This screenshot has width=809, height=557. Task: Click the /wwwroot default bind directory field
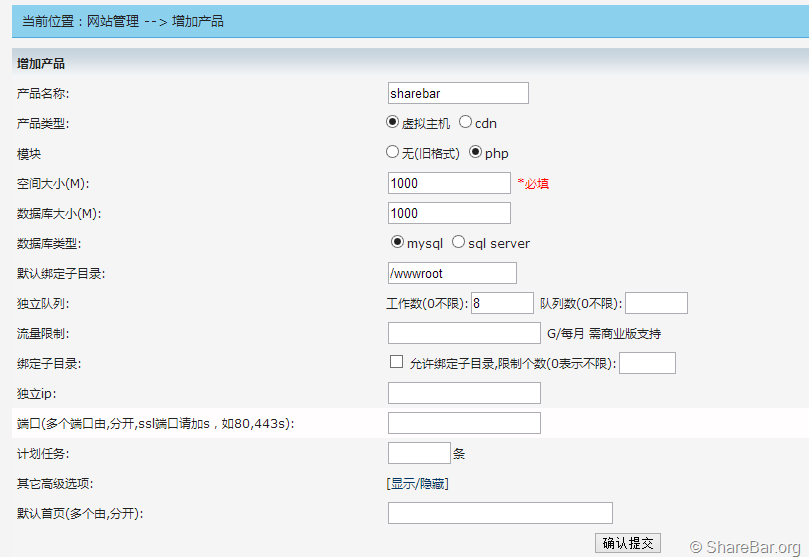(x=451, y=273)
